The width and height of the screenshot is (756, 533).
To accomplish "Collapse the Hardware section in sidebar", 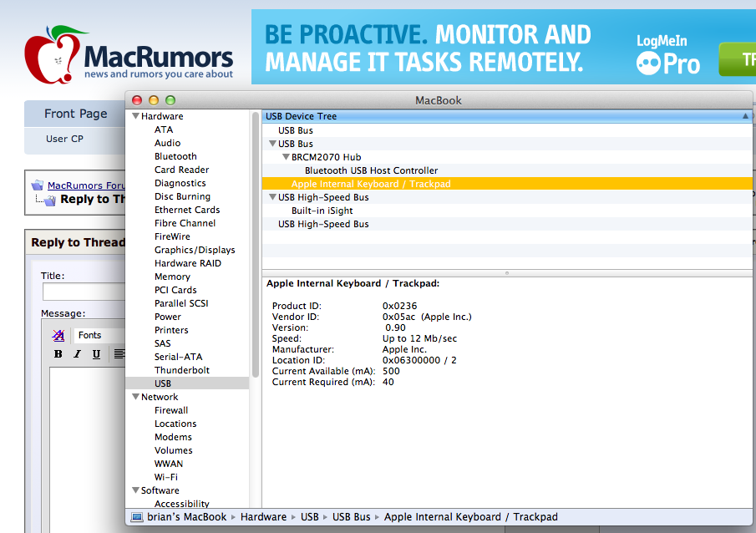I will [x=136, y=116].
